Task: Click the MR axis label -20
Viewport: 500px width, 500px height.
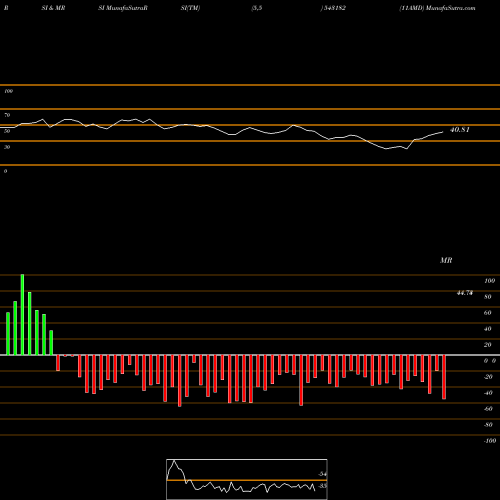Action: click(488, 377)
